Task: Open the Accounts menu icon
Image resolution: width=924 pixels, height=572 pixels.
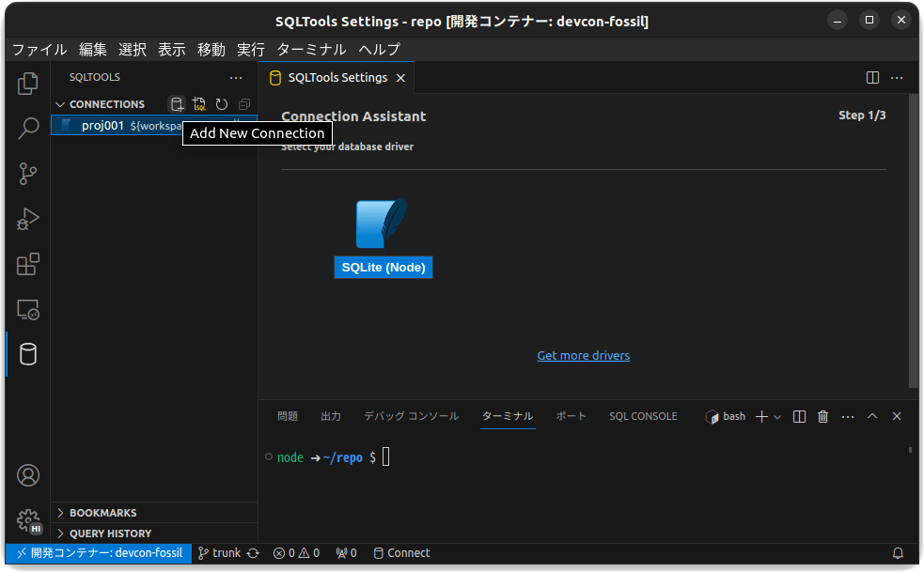Action: (27, 475)
